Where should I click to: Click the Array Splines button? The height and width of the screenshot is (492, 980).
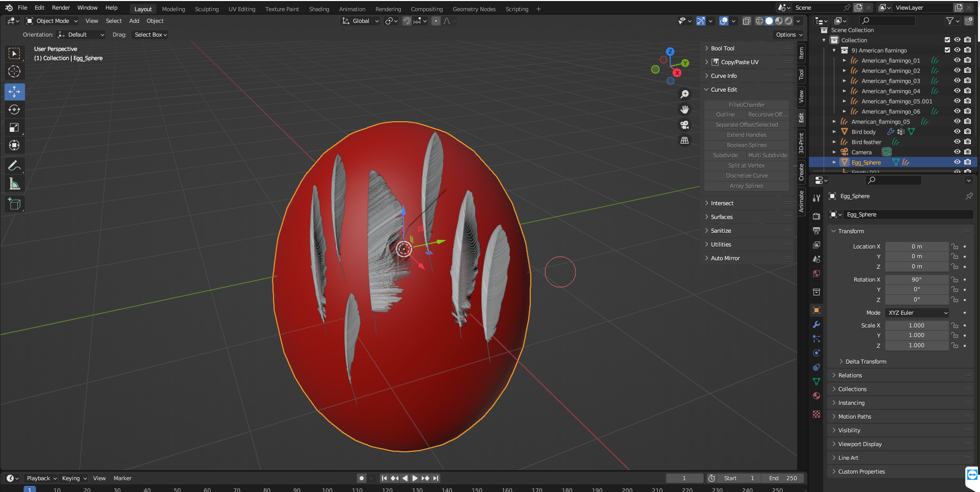click(x=747, y=186)
